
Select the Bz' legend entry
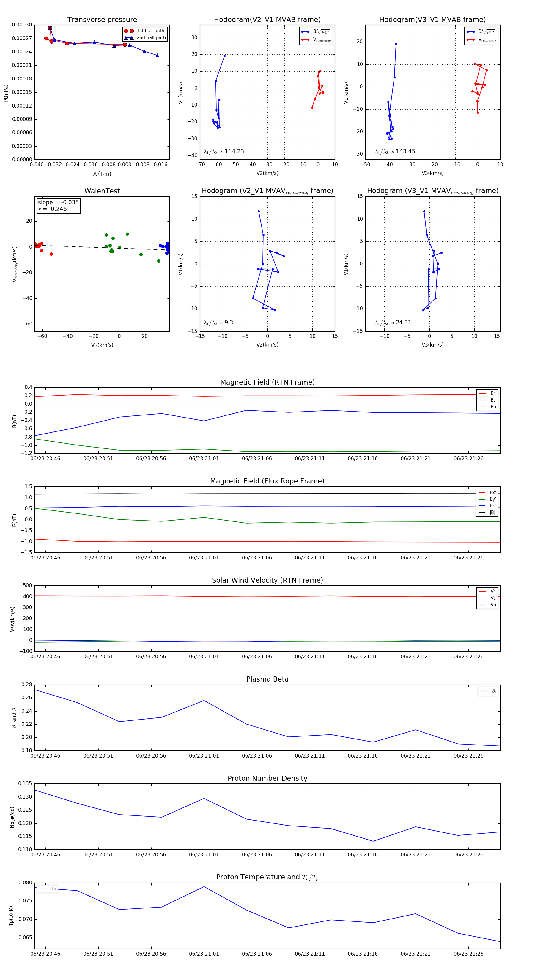pos(487,506)
